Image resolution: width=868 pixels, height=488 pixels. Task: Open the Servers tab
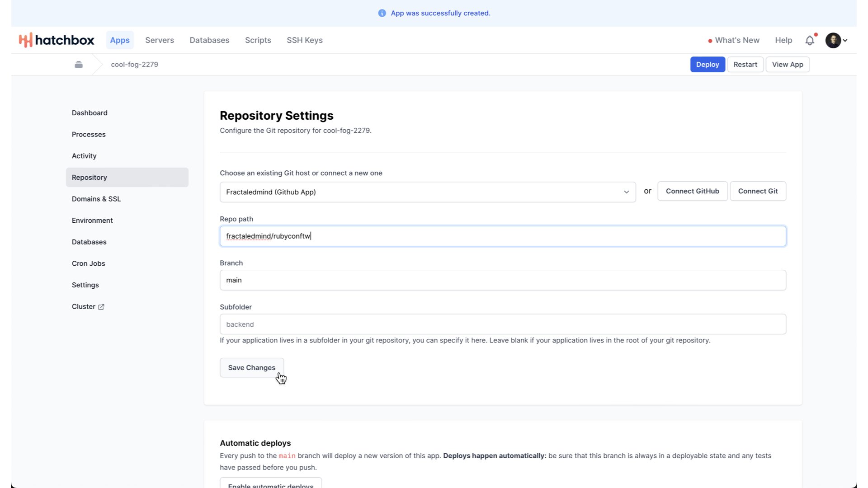tap(159, 40)
